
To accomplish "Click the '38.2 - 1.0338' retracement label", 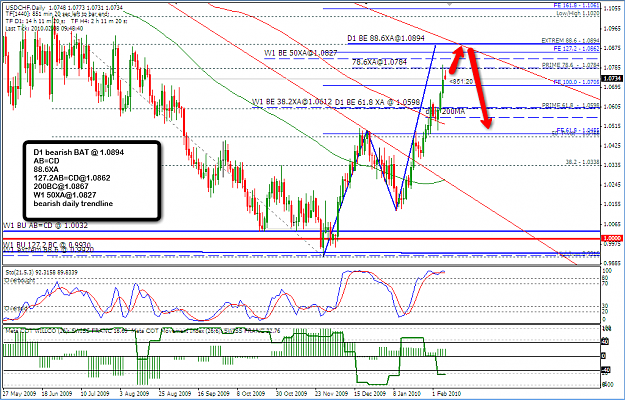I will (582, 162).
